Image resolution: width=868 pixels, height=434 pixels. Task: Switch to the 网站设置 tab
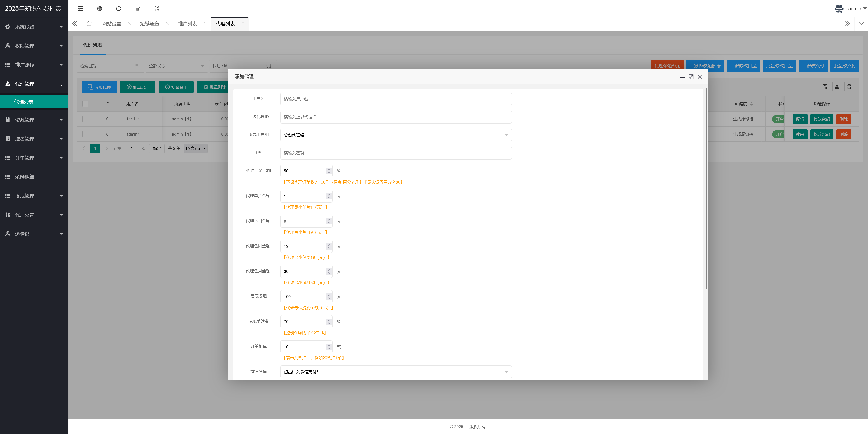coord(111,24)
